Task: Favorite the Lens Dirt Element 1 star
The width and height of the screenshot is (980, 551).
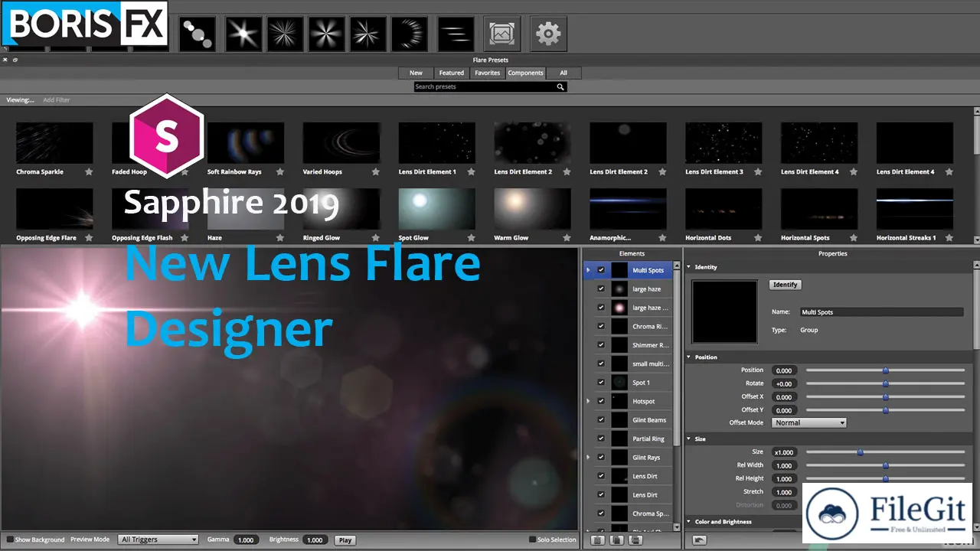Action: (472, 172)
